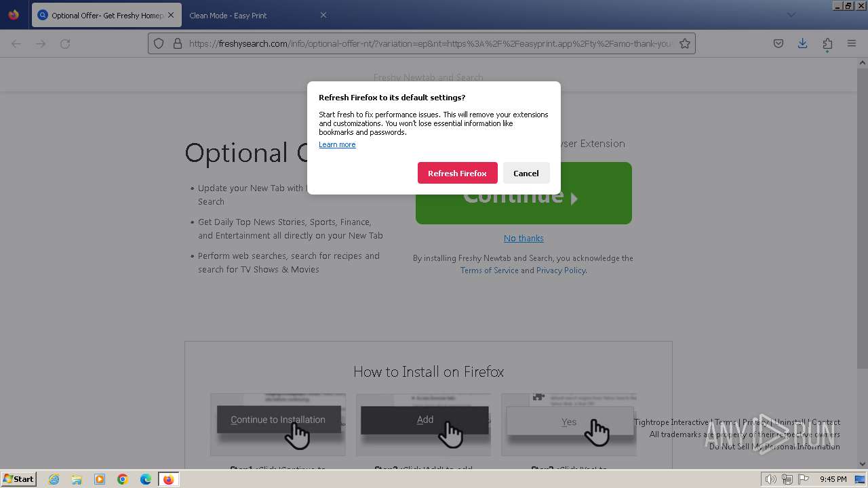Cancel the refresh dialog
The image size is (868, 488).
point(526,173)
